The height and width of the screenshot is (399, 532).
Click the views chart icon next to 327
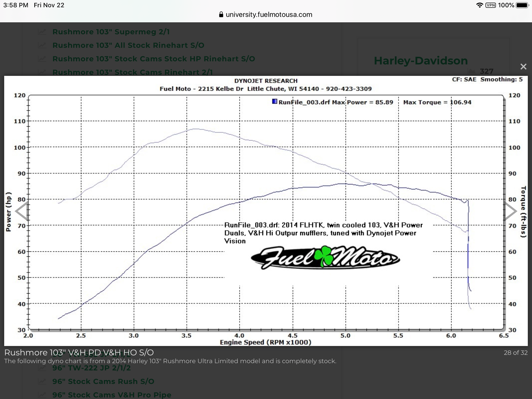click(x=472, y=70)
